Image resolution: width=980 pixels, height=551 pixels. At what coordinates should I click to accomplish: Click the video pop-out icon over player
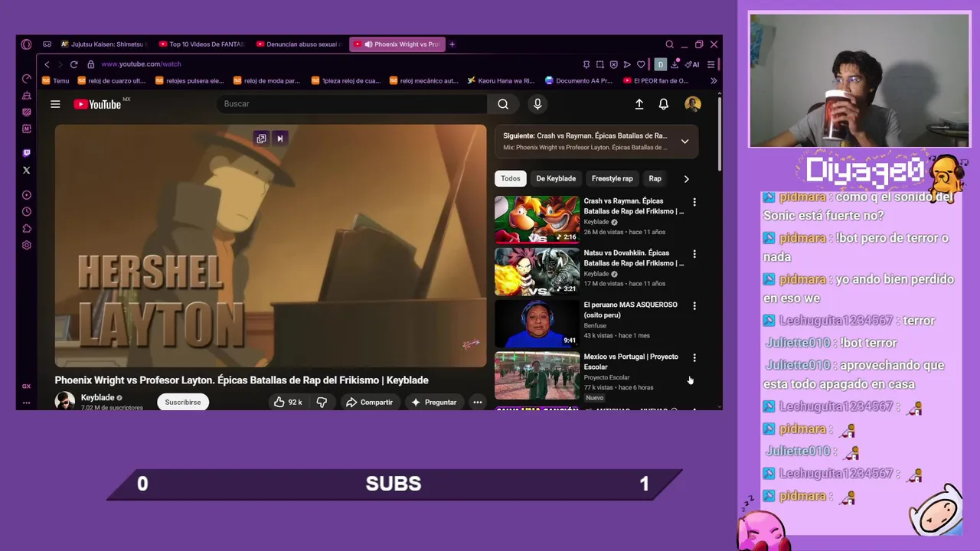pyautogui.click(x=261, y=139)
